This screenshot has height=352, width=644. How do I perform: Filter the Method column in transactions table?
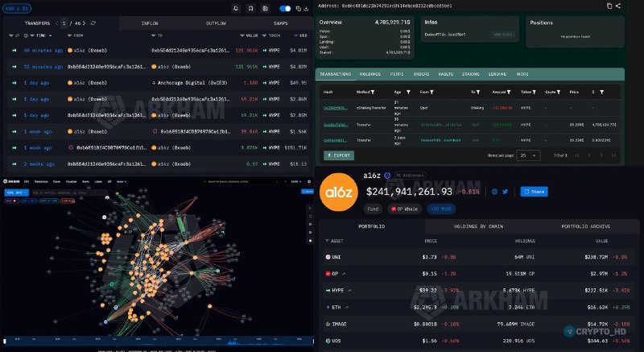click(373, 93)
